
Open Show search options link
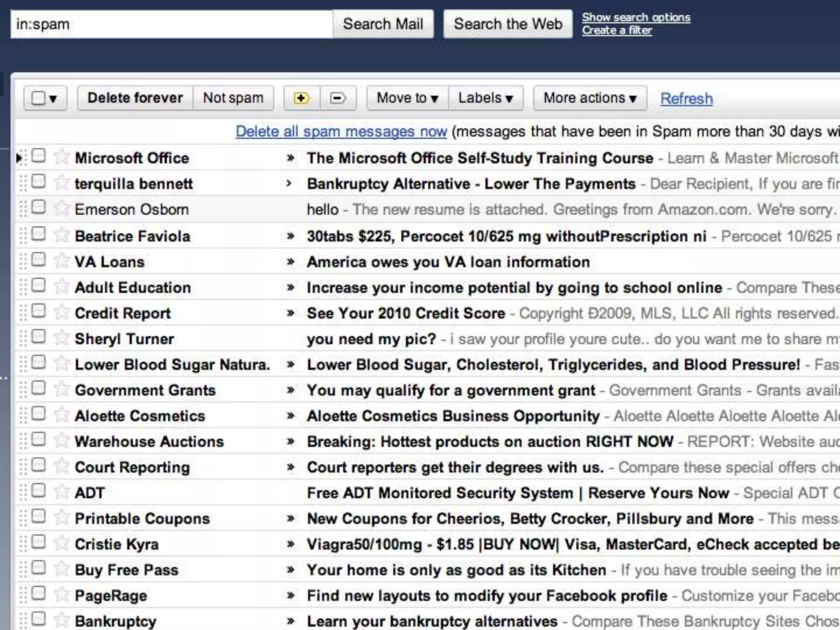[636, 17]
